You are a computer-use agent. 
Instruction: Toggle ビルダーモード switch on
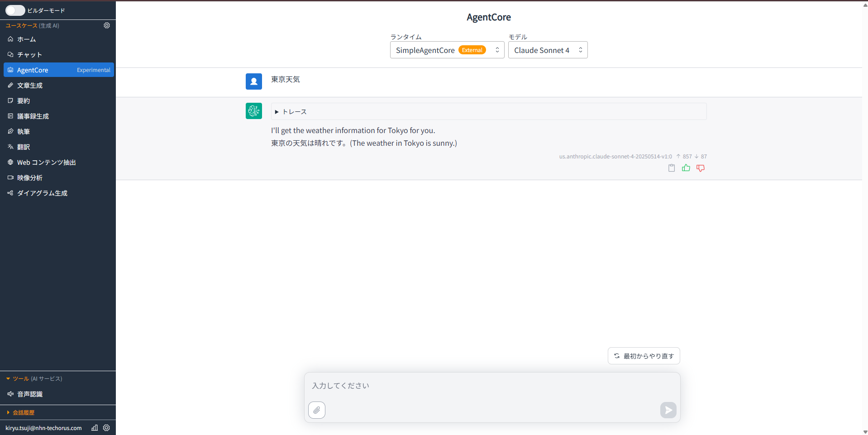[15, 10]
